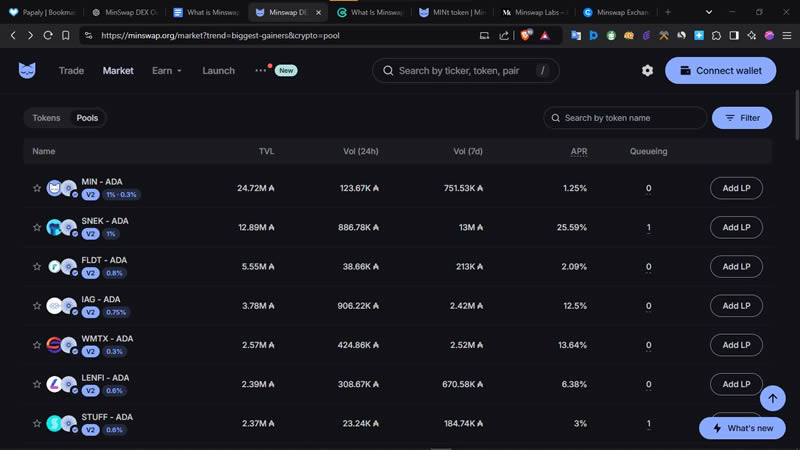Click Add LP for IAG - ADA
Viewport: 800px width, 450px height.
[x=735, y=306]
